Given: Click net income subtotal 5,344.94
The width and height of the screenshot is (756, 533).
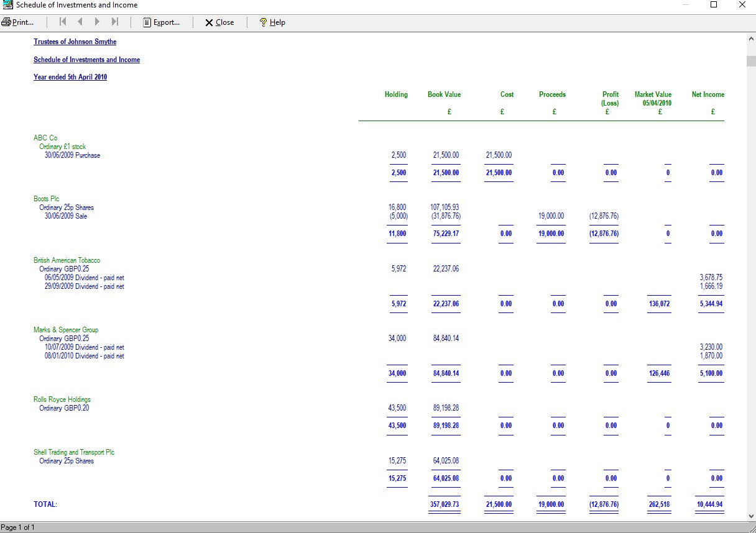Looking at the screenshot, I should (x=711, y=304).
